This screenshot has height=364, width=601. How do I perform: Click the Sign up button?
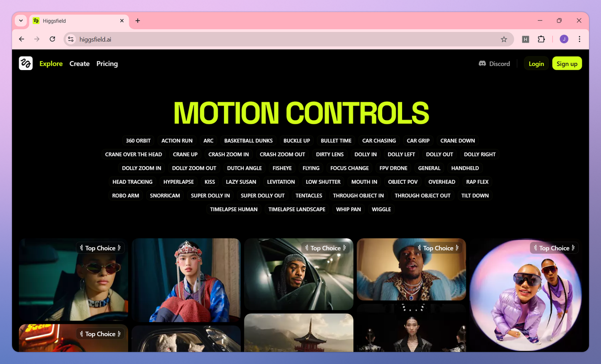point(567,64)
